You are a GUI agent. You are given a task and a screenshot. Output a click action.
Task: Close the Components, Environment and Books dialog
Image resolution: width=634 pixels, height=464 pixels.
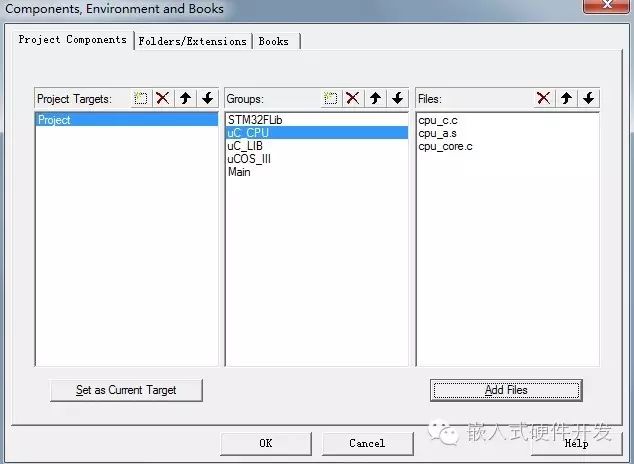pos(607,5)
